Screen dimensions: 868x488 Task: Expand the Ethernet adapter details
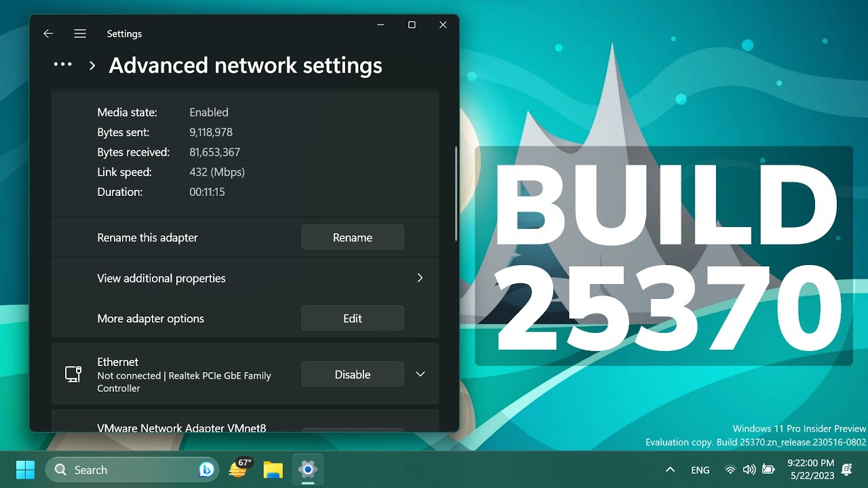(420, 374)
